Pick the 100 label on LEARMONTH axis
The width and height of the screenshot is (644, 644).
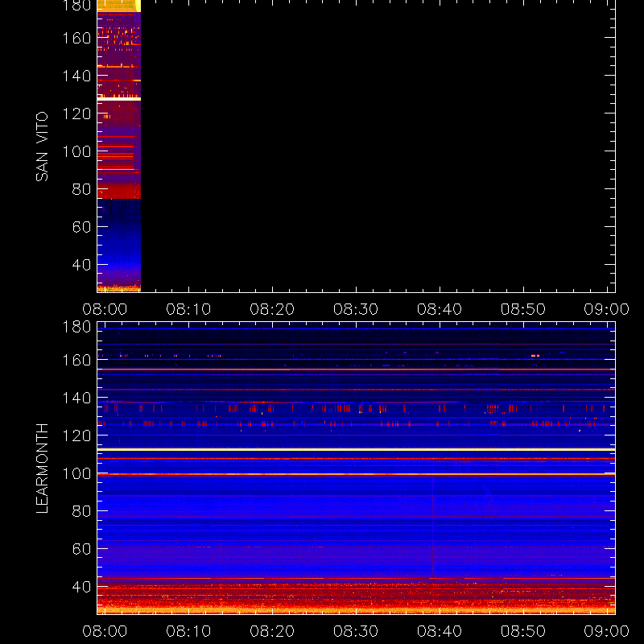tap(76, 473)
